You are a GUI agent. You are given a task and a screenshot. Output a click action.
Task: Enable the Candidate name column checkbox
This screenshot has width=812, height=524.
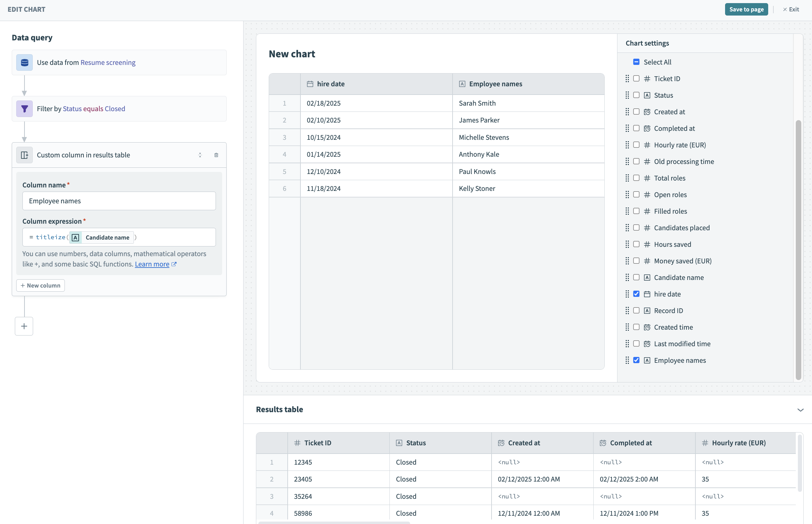click(636, 278)
